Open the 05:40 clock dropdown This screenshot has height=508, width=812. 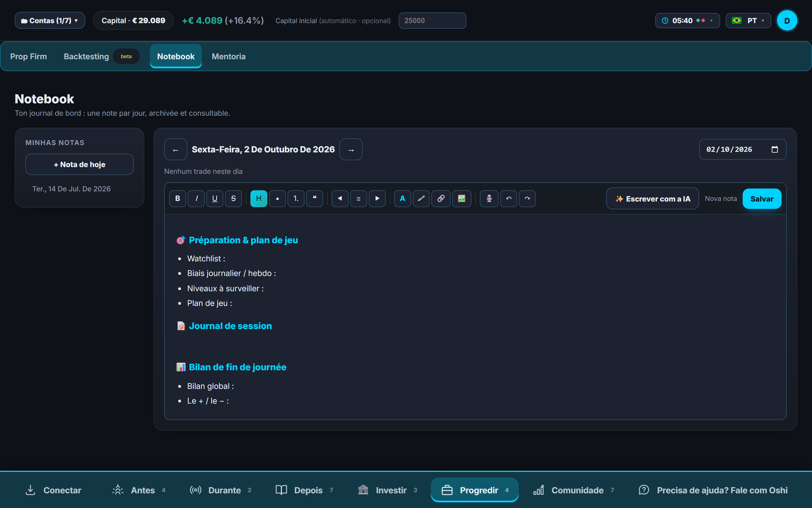687,20
